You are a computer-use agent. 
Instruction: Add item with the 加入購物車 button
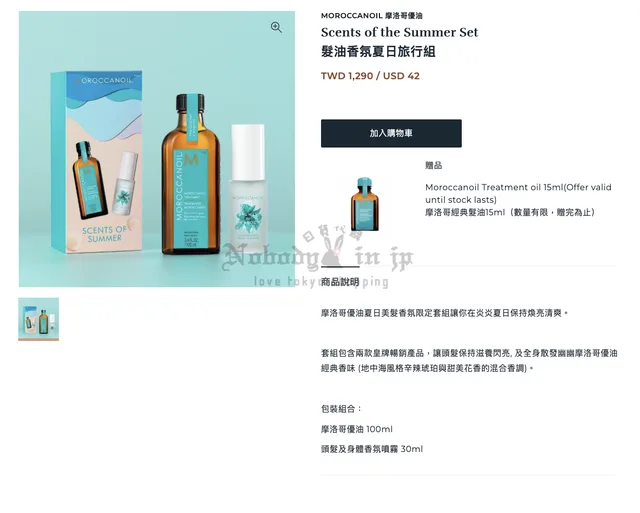tap(391, 133)
